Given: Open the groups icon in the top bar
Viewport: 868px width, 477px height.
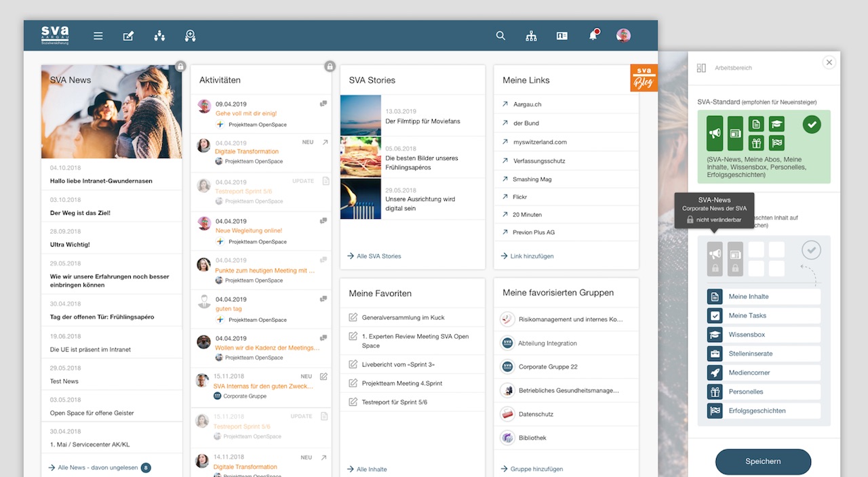Looking at the screenshot, I should [159, 36].
